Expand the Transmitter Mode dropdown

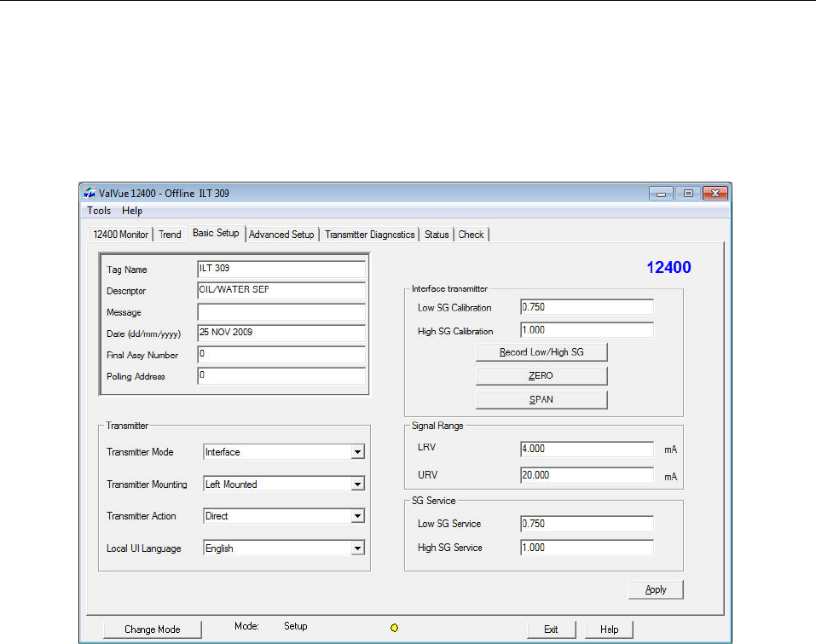pos(357,452)
